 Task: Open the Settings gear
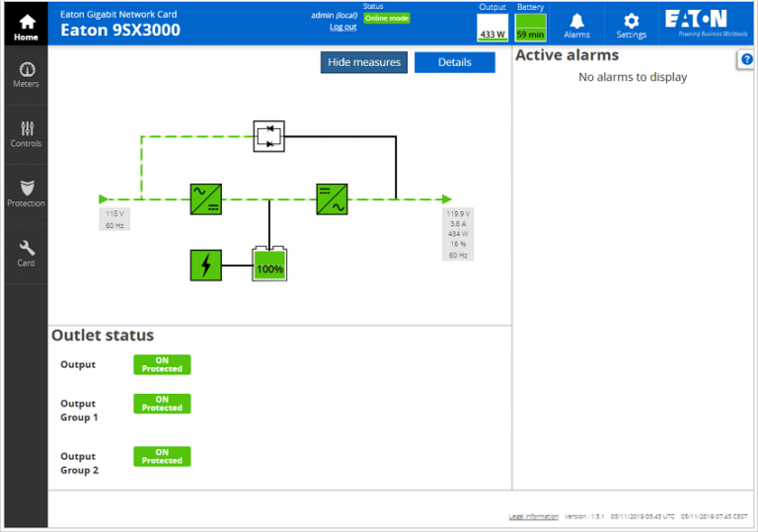pyautogui.click(x=631, y=26)
